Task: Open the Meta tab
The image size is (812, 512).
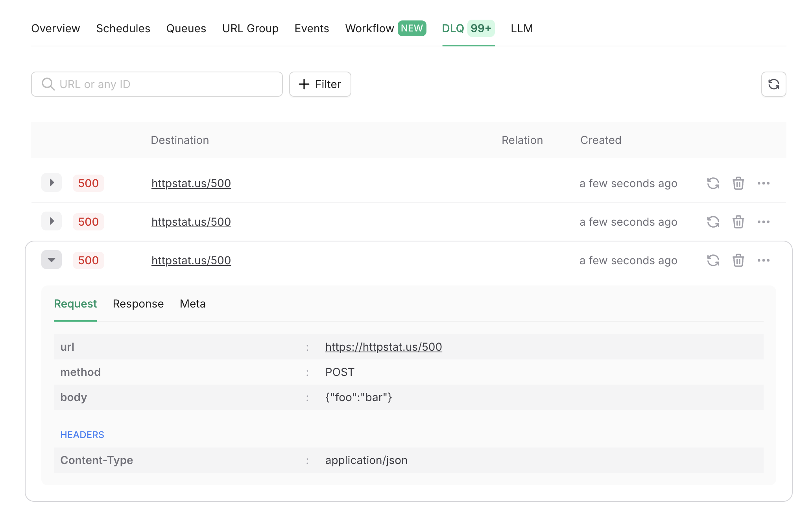Action: pyautogui.click(x=192, y=304)
